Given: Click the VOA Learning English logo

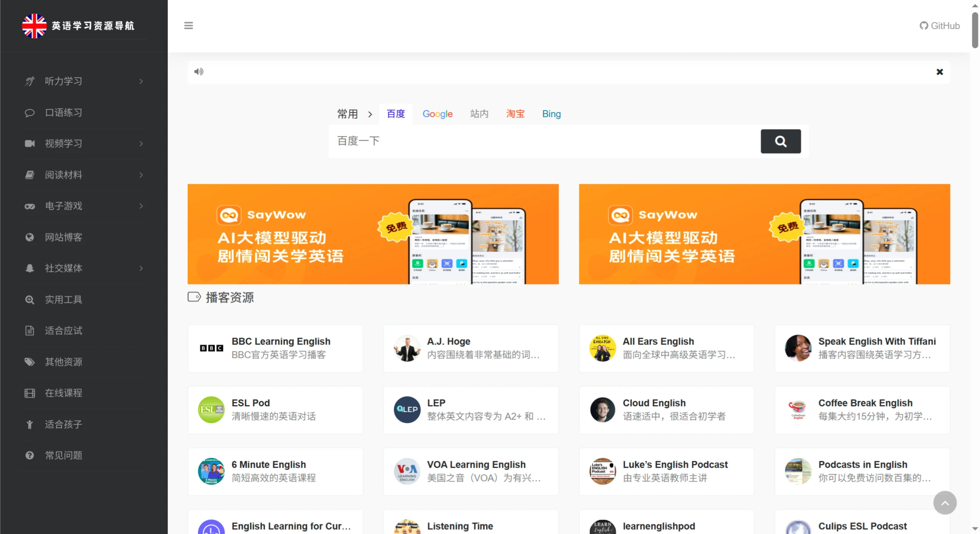Looking at the screenshot, I should click(407, 472).
